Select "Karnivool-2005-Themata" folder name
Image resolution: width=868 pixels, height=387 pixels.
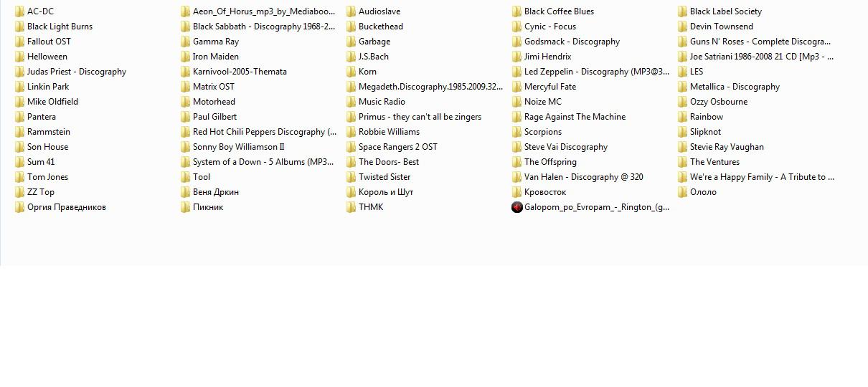click(240, 72)
